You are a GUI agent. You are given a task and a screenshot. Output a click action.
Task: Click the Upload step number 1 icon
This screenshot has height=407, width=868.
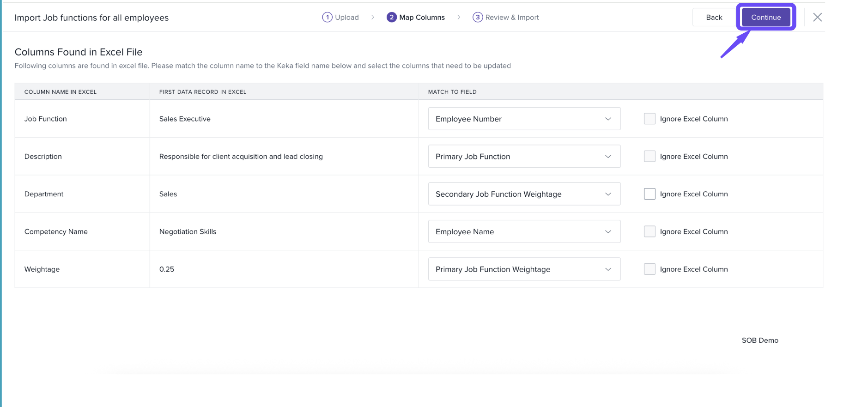pyautogui.click(x=327, y=18)
